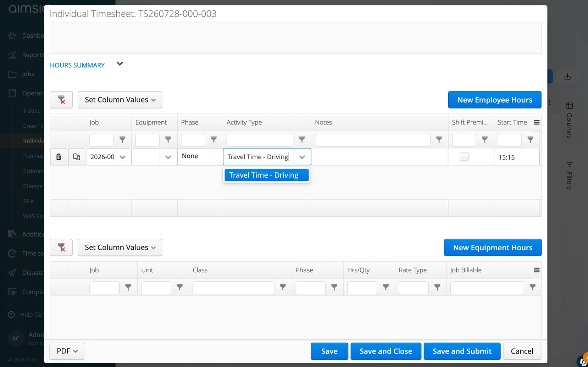Open Jobs in the sidebar
The image size is (588, 367).
28,74
